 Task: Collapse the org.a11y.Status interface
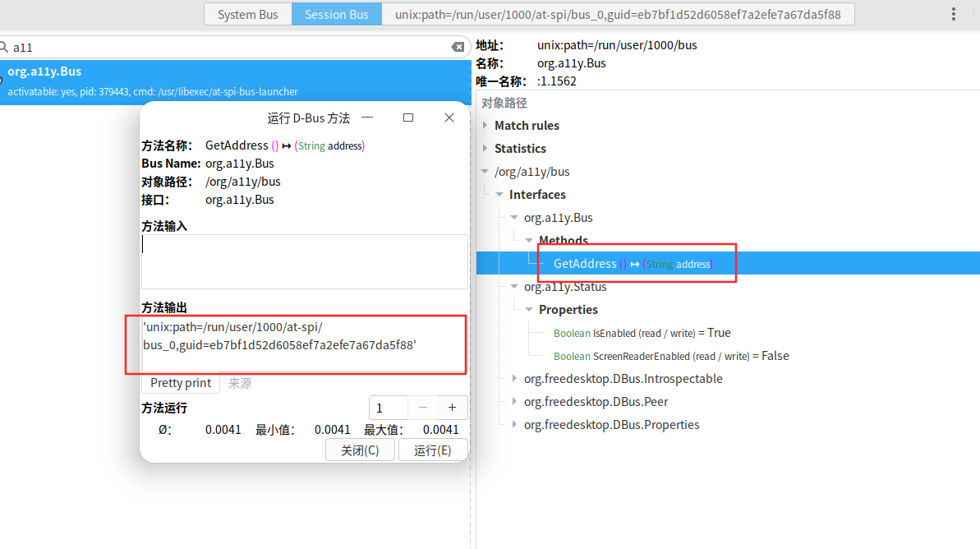click(515, 287)
